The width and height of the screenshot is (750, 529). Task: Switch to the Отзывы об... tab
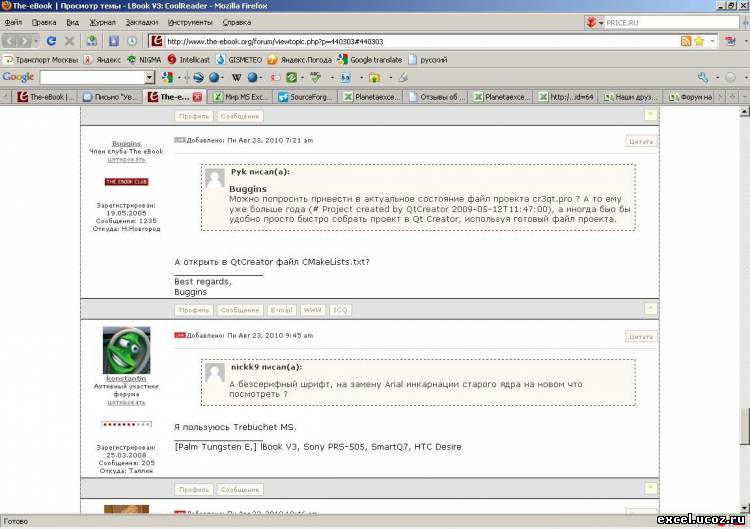click(437, 97)
